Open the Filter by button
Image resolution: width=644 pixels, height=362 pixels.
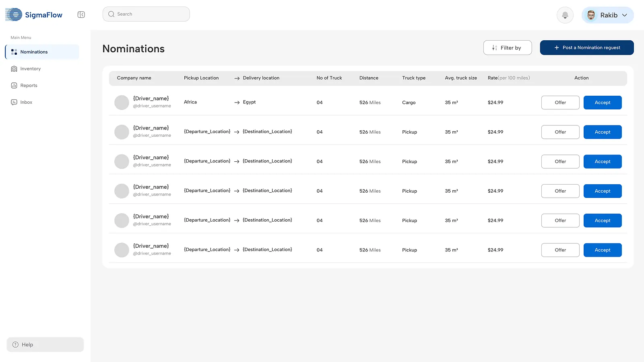[508, 47]
